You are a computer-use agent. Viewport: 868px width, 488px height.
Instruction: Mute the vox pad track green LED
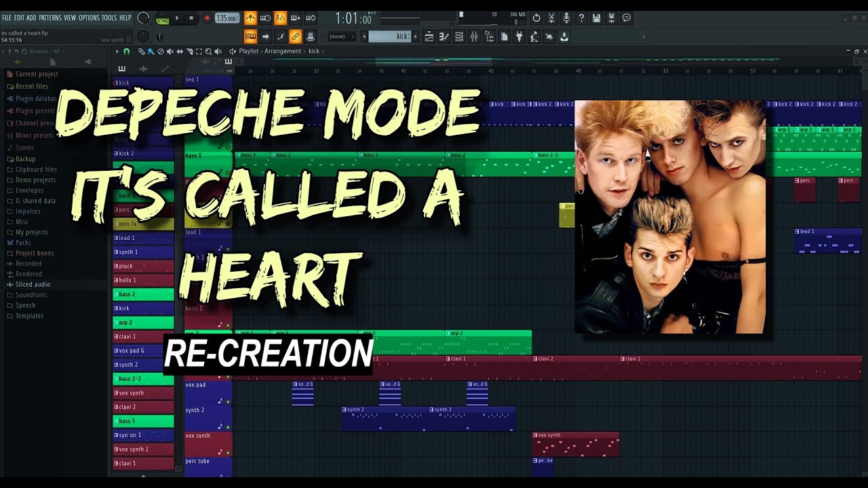228,401
